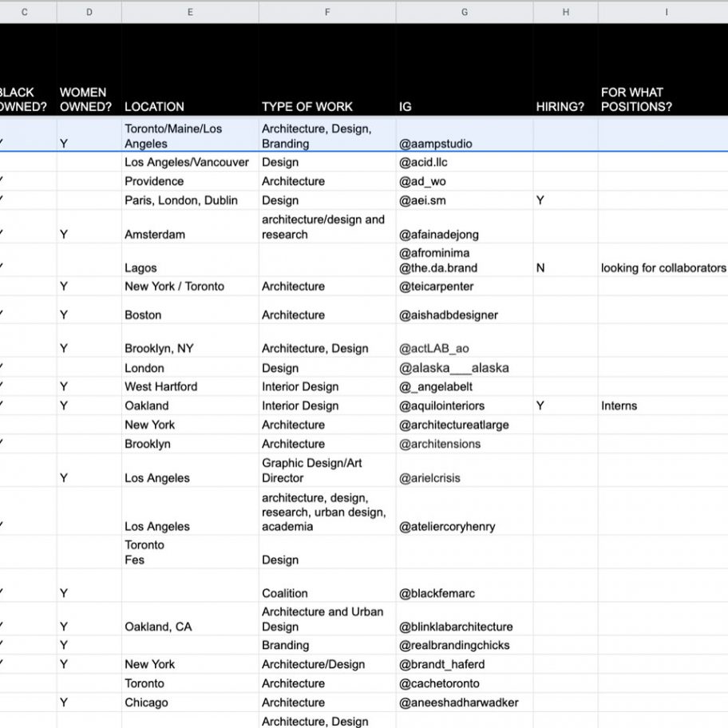Select the Los Angeles/Vancouver cell
The image size is (728, 728).
190,162
